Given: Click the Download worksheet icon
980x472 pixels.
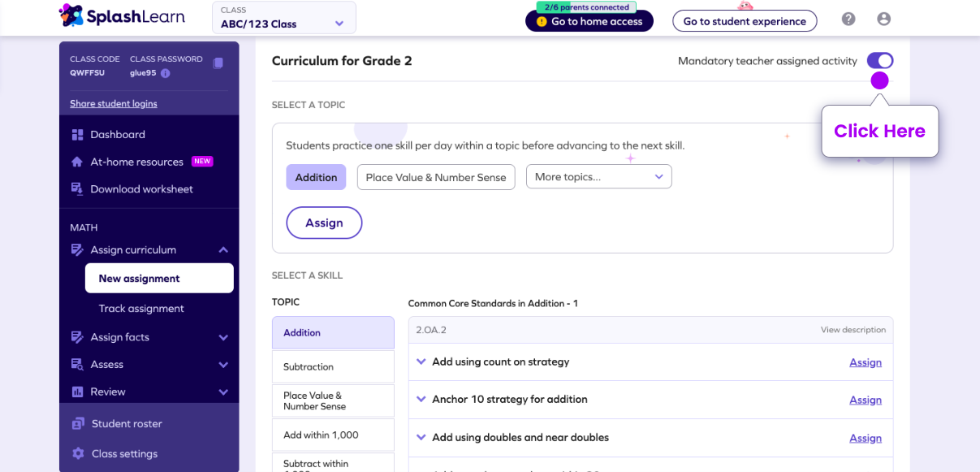Looking at the screenshot, I should tap(77, 188).
